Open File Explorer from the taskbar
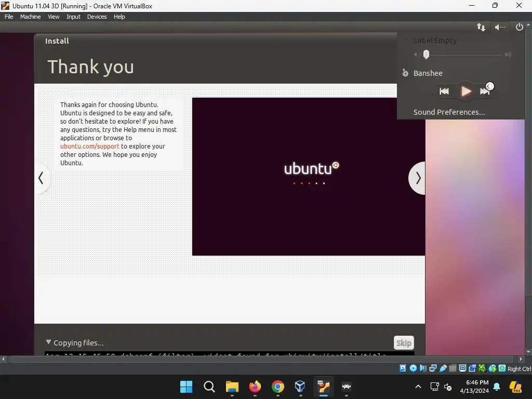Viewport: 532px width, 399px height. tap(232, 387)
